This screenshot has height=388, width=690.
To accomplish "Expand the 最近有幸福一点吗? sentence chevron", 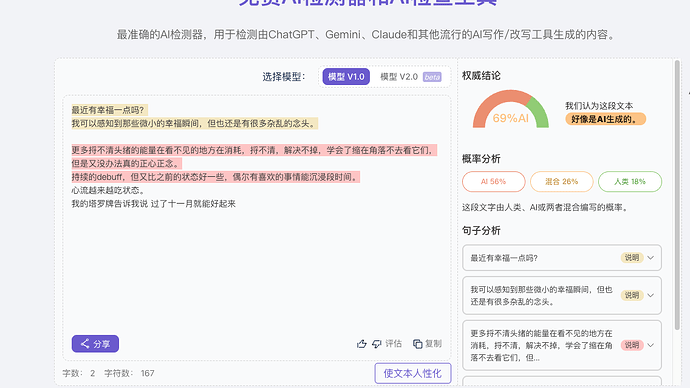I will [650, 258].
